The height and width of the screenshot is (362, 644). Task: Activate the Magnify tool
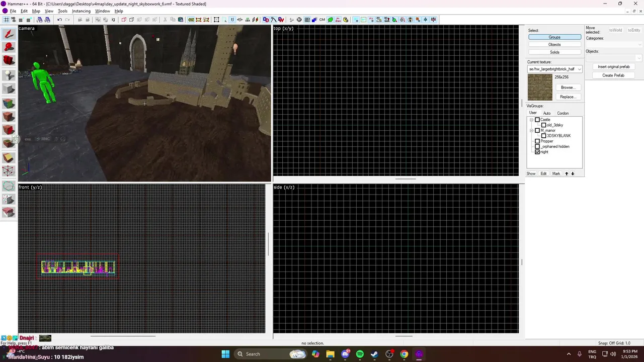point(9,47)
